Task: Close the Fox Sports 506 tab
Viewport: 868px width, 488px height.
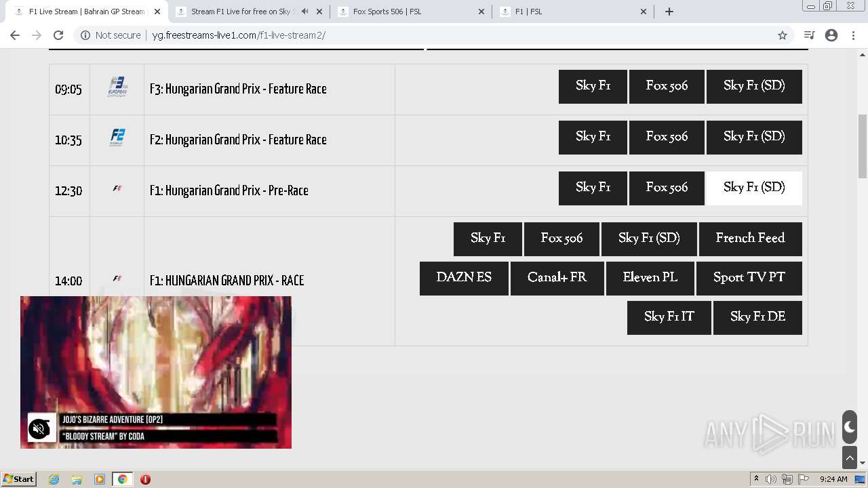Action: pyautogui.click(x=481, y=12)
